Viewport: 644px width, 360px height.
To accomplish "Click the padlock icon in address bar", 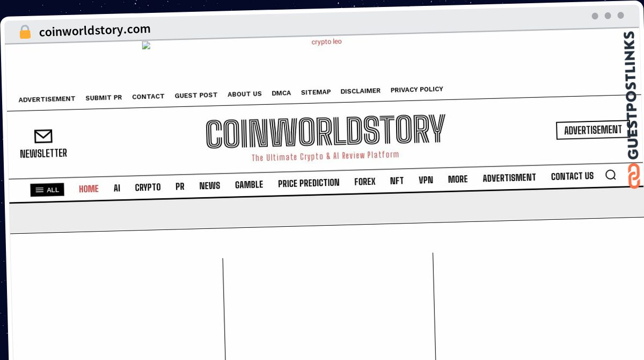I will click(x=25, y=32).
